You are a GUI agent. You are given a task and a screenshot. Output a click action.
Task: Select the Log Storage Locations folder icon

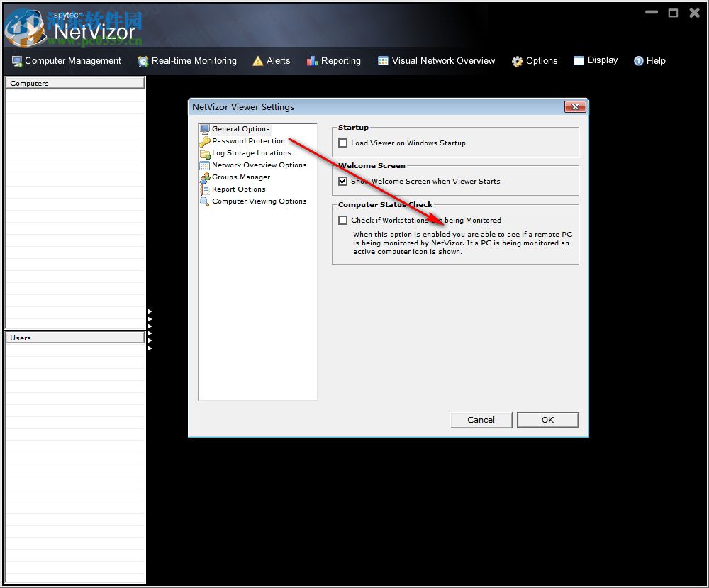206,152
